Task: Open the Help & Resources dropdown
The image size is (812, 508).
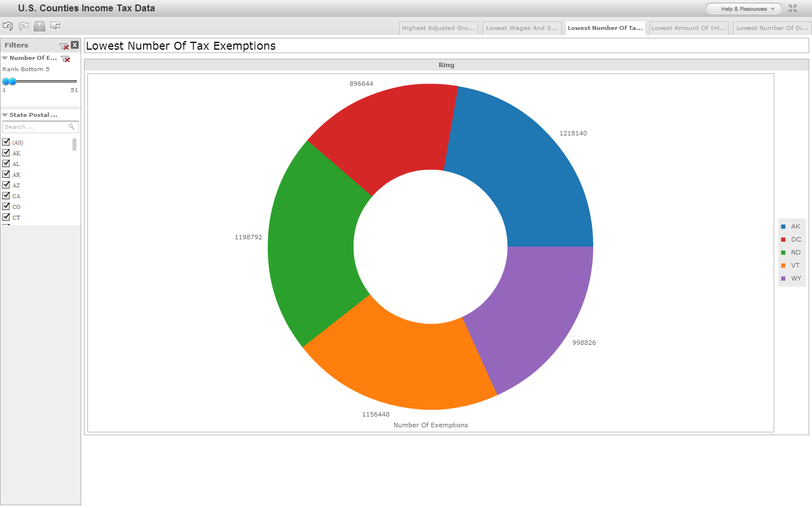Action: coord(744,9)
